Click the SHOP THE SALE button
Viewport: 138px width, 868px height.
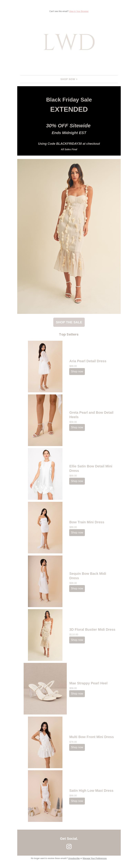[69, 322]
